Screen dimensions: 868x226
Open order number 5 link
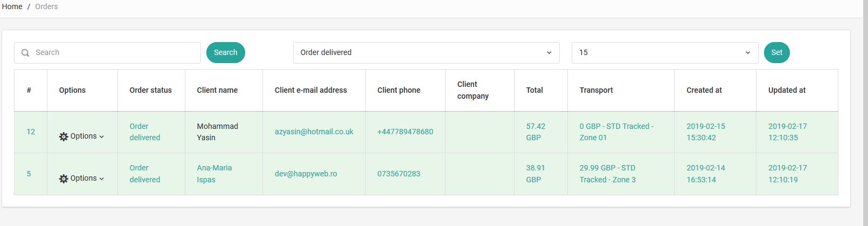[29, 174]
